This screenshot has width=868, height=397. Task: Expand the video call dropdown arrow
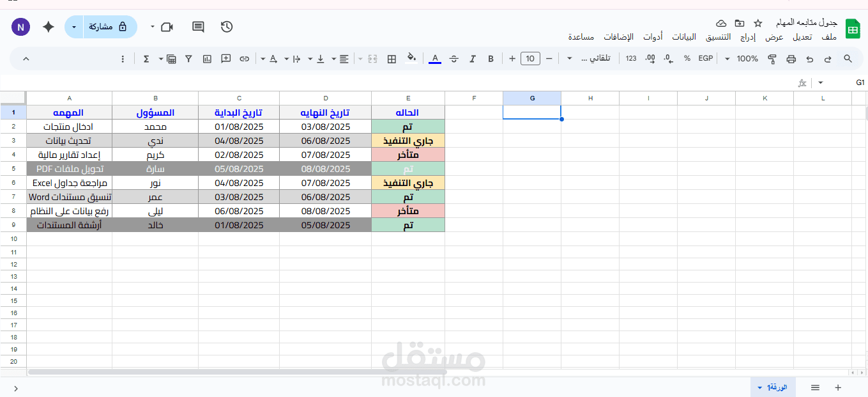[153, 27]
